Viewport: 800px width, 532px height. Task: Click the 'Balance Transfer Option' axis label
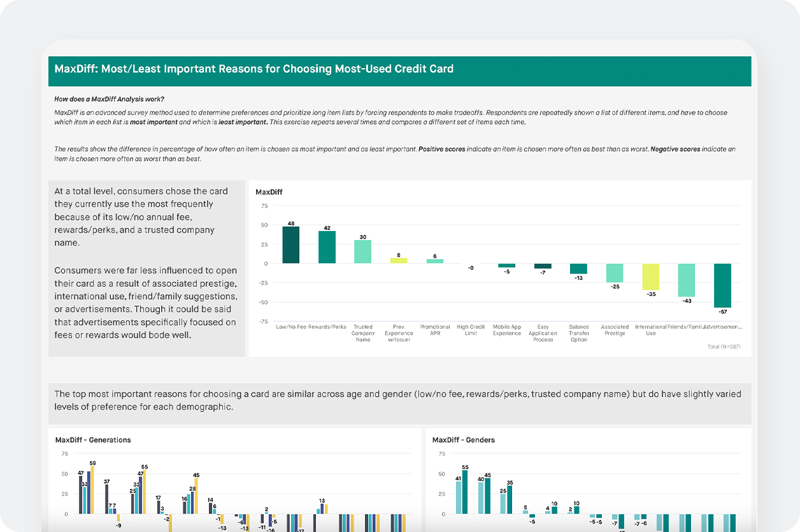579,333
